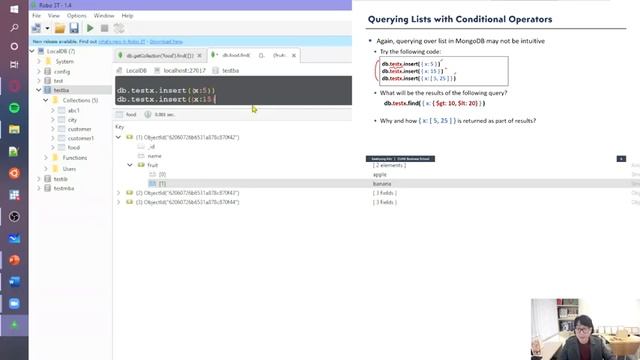Viewport: 640px width, 360px height.
Task: Click the food result collection label
Action: click(131, 114)
